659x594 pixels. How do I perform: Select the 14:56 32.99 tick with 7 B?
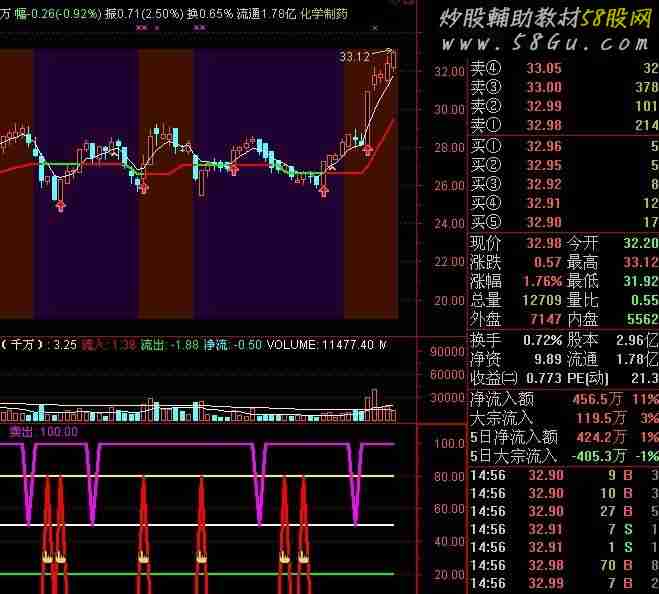pyautogui.click(x=564, y=583)
